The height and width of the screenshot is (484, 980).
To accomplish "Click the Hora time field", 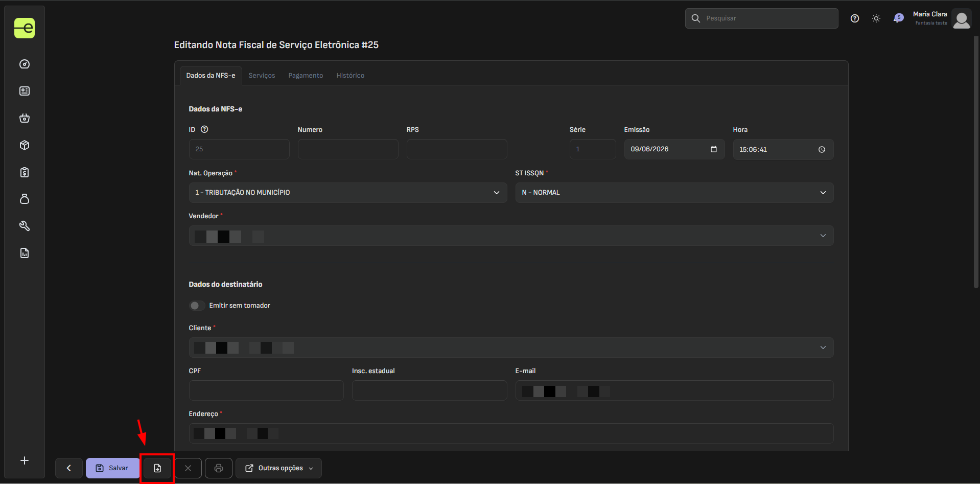I will pos(783,149).
